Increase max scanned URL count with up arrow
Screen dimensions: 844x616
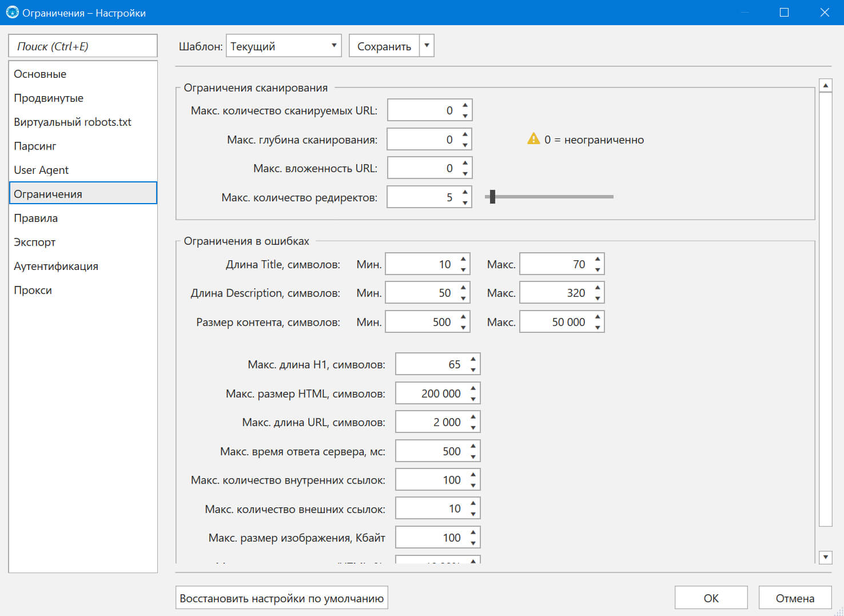[x=465, y=105]
